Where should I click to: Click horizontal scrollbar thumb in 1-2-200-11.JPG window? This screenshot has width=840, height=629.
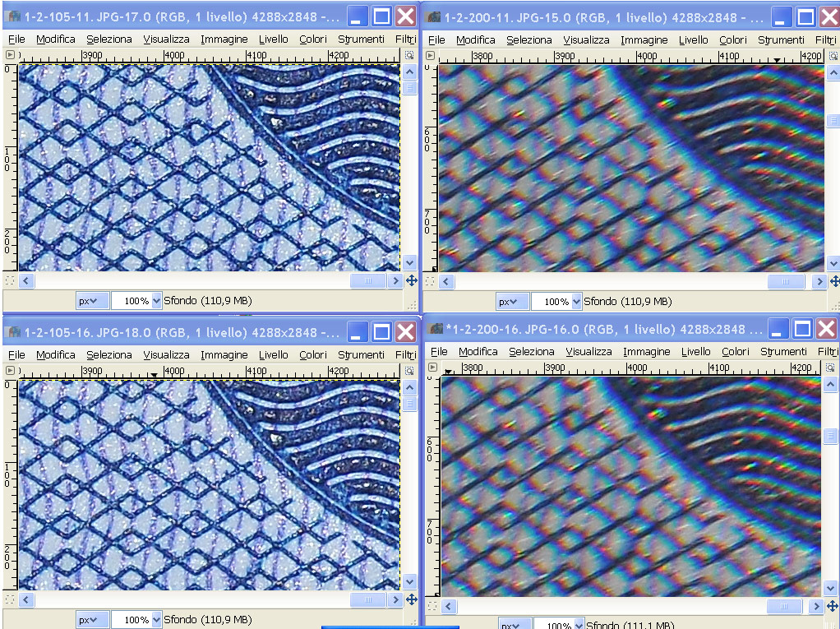coord(786,281)
